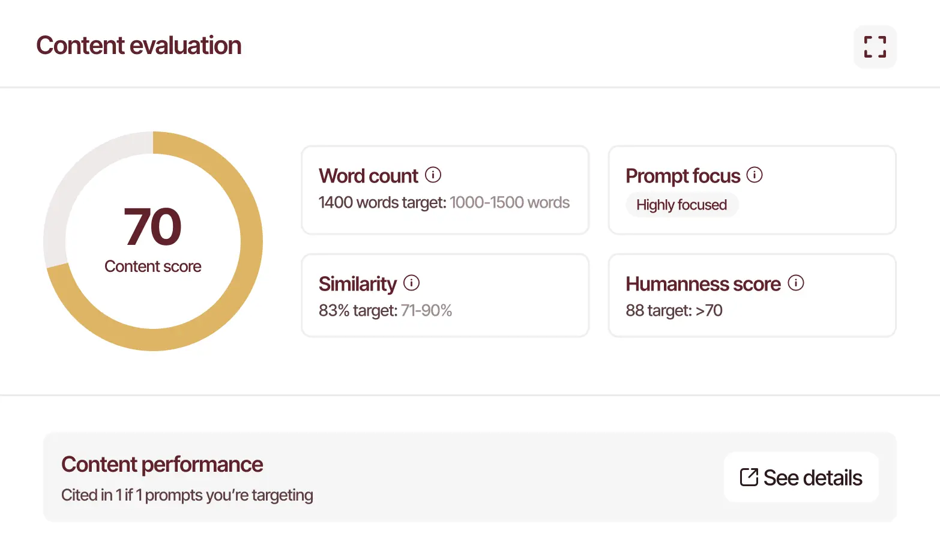The height and width of the screenshot is (560, 940).
Task: Select the Content evaluation header title
Action: 139,45
